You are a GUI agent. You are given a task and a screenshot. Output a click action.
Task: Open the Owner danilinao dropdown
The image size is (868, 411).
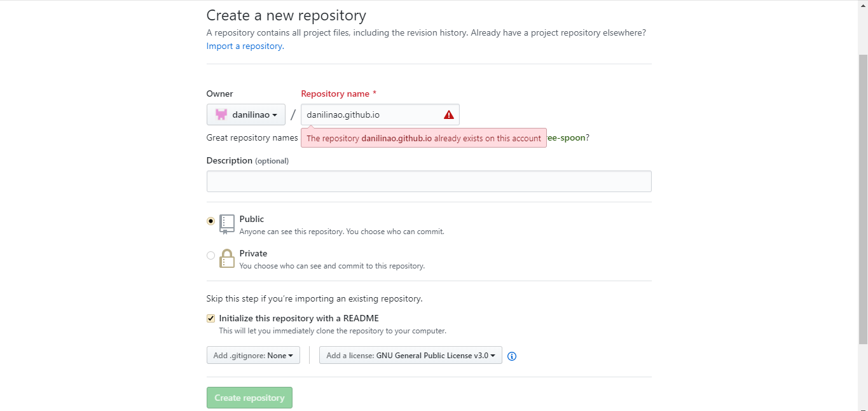[246, 115]
